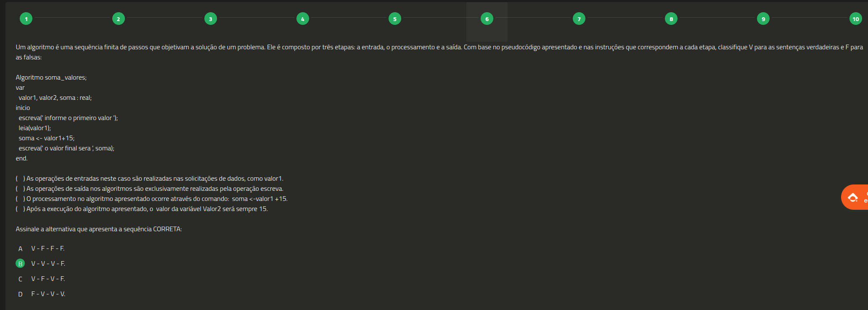Choose the answer text V - F - F - F

[x=48, y=249]
